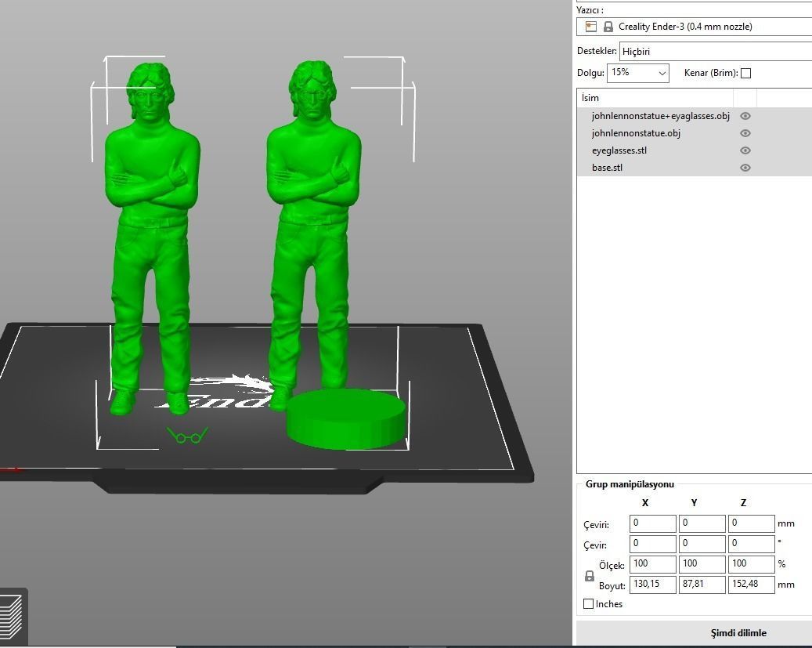Toggle visibility of base.stl
Viewport: 812px width, 648px height.
coord(745,168)
